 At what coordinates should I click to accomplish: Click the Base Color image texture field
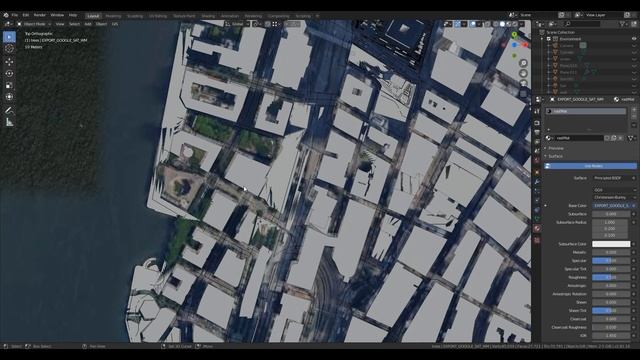[x=611, y=206]
